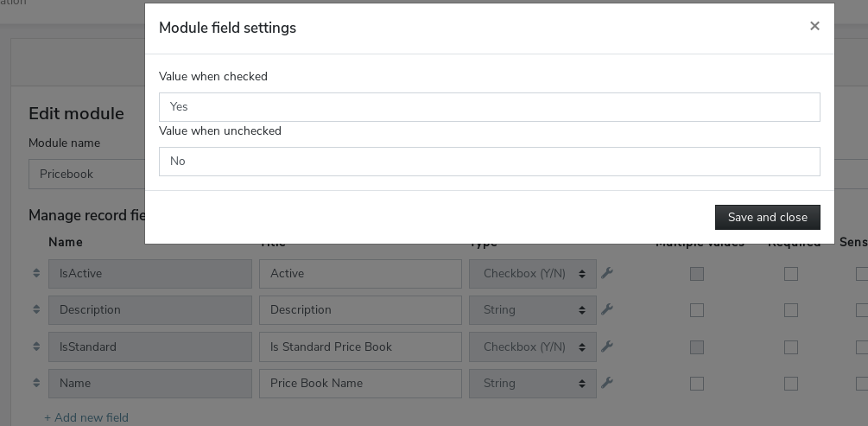Enable Multiple values for Description field
The image size is (868, 426).
click(697, 310)
